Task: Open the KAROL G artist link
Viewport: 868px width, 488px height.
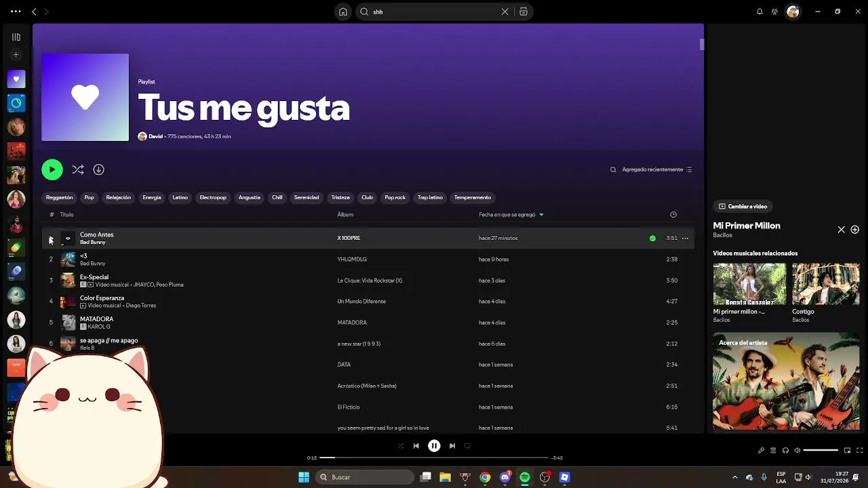Action: point(98,327)
